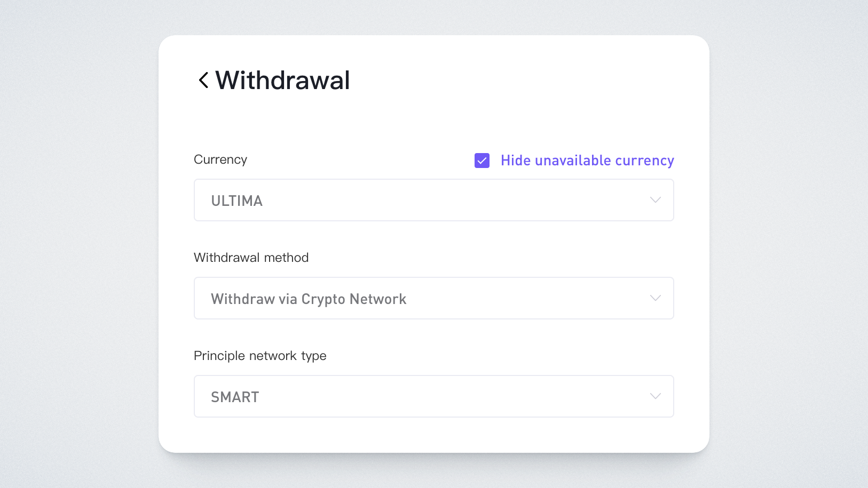Click the chevron arrow in SMART field
This screenshot has height=488, width=868.
click(x=655, y=396)
